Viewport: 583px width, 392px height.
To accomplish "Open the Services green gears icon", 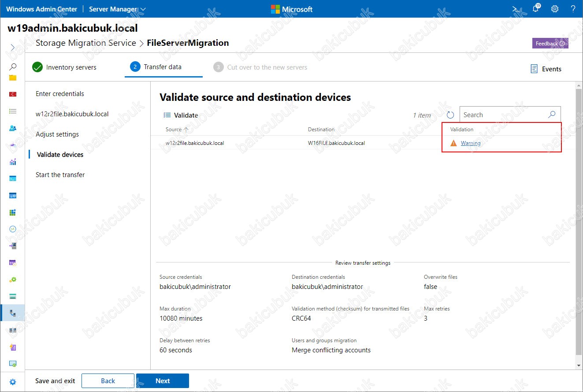I will (13, 279).
